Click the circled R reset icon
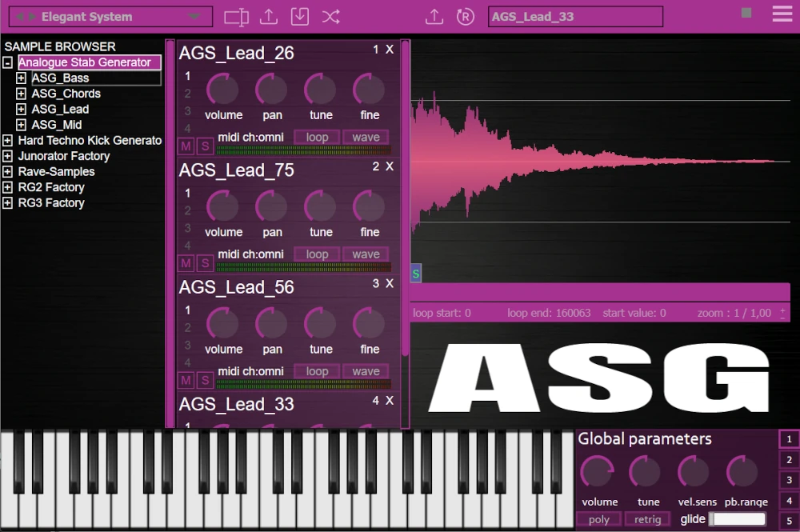 pyautogui.click(x=465, y=17)
